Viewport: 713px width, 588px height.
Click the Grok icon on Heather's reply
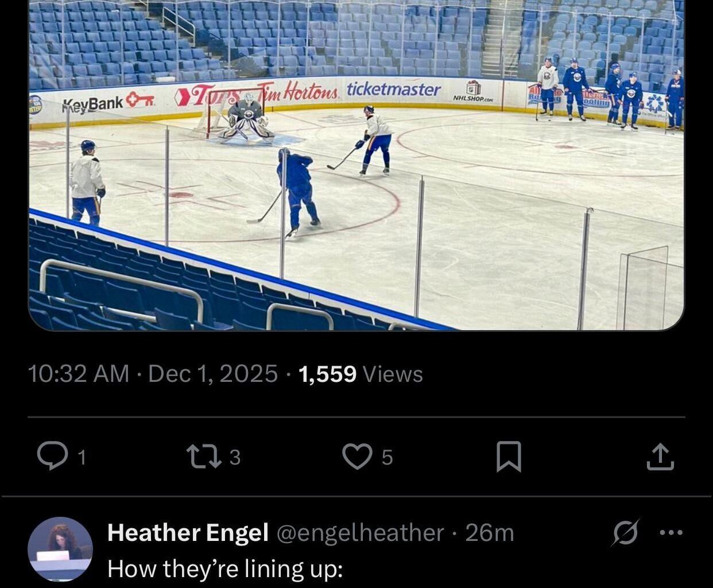(626, 533)
